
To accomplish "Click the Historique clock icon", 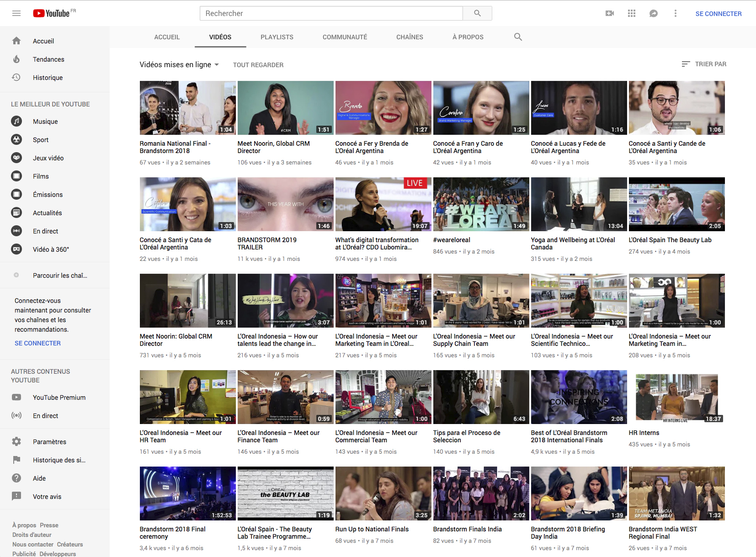I will (16, 77).
